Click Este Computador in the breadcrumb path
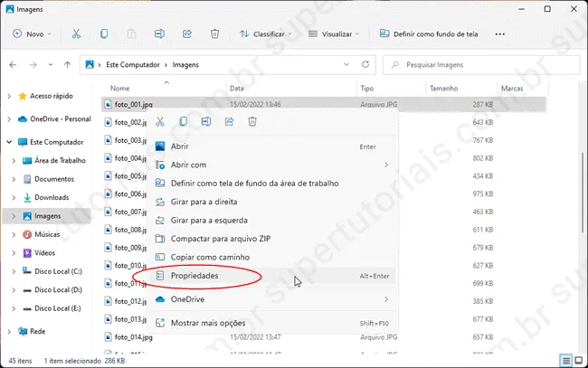This screenshot has height=368, width=588. click(x=133, y=65)
